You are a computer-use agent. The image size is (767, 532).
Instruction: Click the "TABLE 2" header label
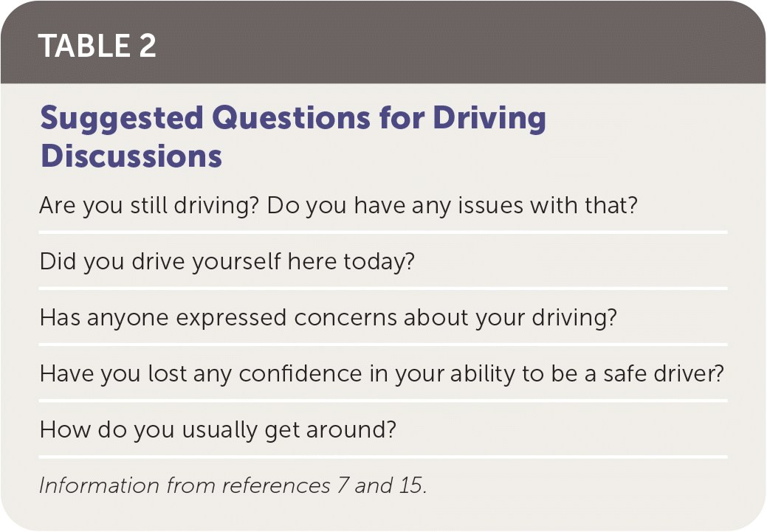(x=97, y=46)
